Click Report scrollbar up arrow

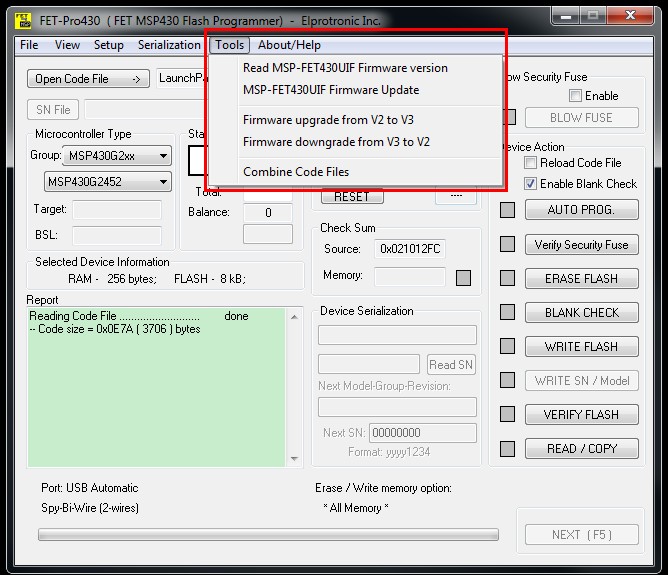click(x=294, y=317)
